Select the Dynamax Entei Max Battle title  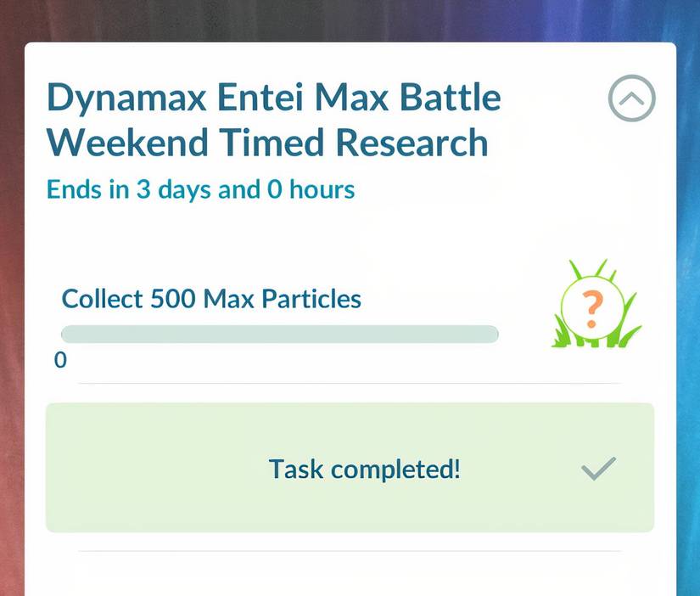[x=273, y=119]
